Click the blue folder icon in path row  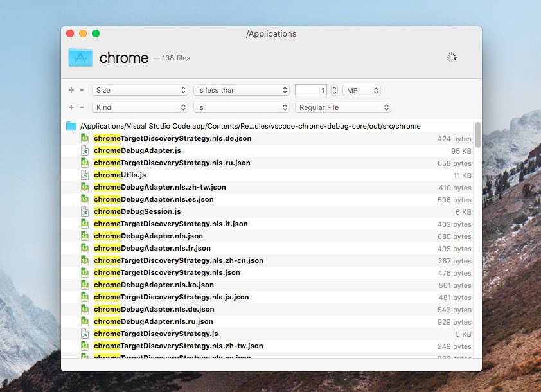click(x=71, y=126)
